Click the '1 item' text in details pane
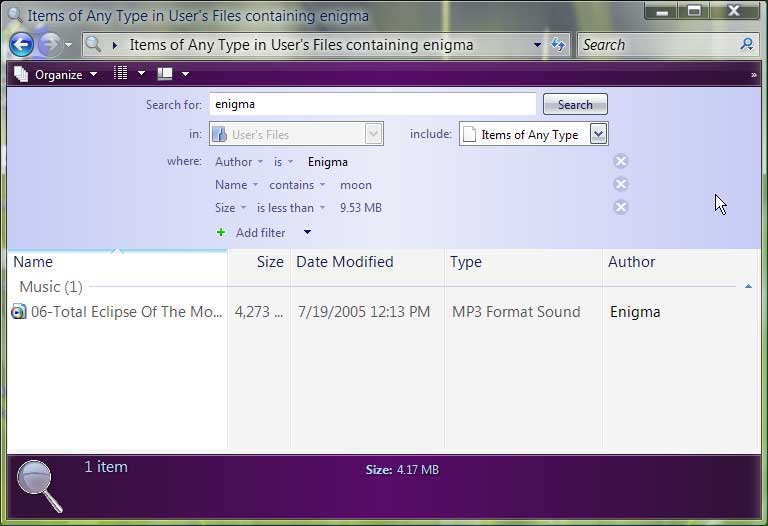 (106, 467)
